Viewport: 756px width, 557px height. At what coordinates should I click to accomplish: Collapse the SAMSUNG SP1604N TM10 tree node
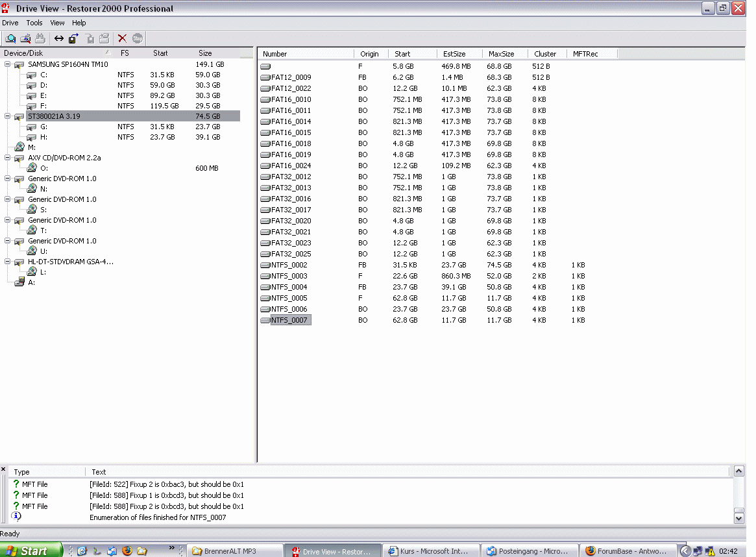pos(7,64)
